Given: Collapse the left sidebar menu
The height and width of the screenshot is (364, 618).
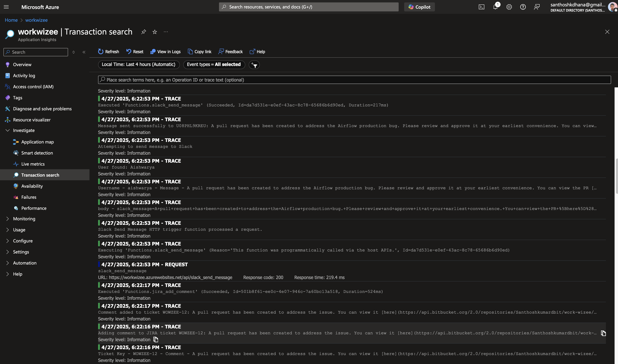Looking at the screenshot, I should pos(84,52).
